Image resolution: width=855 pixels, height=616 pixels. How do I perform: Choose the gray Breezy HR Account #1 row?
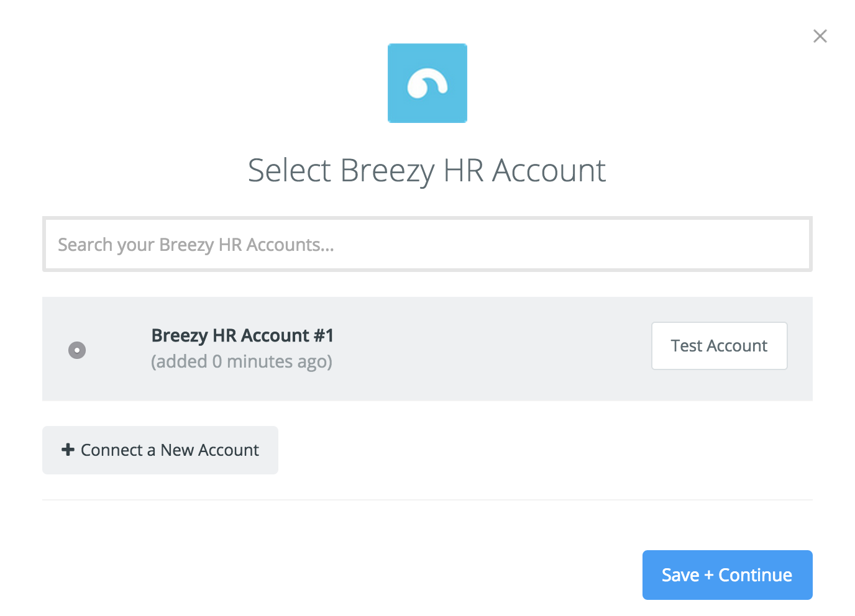pos(428,349)
